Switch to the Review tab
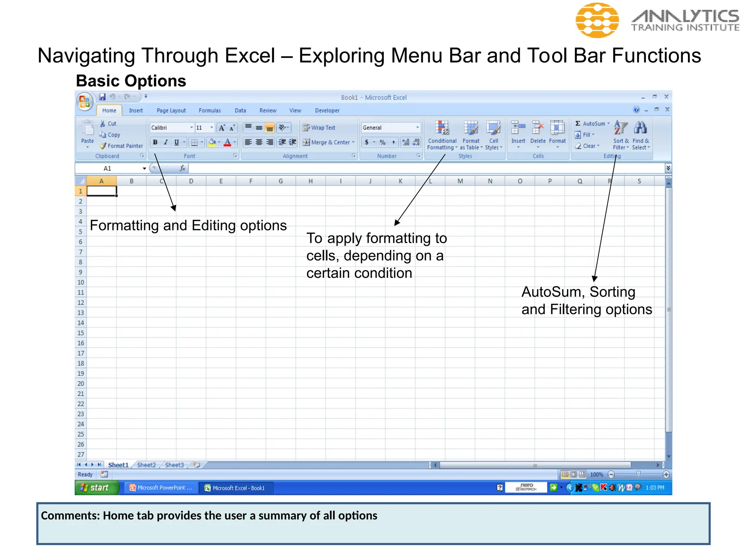 pos(268,110)
